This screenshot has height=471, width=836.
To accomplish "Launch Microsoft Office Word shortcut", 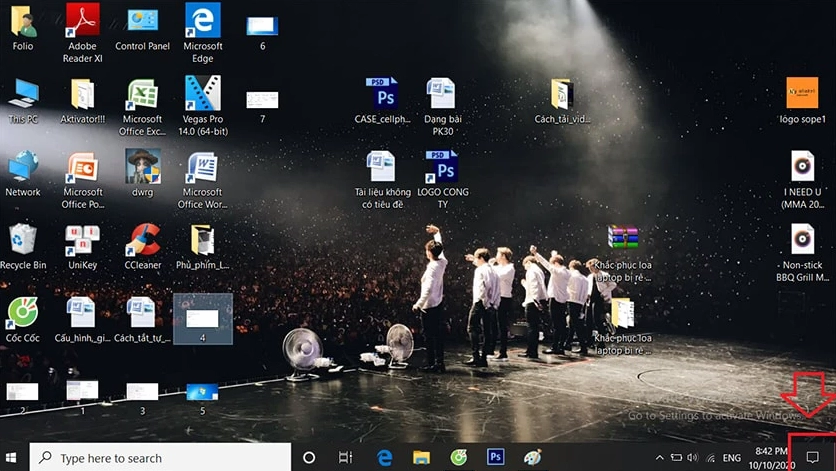I will [x=203, y=180].
